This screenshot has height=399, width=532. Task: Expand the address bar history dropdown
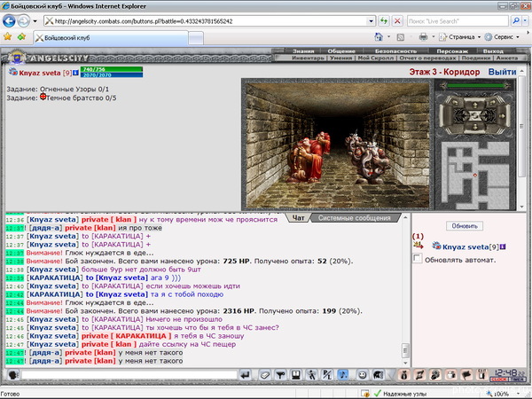point(371,21)
